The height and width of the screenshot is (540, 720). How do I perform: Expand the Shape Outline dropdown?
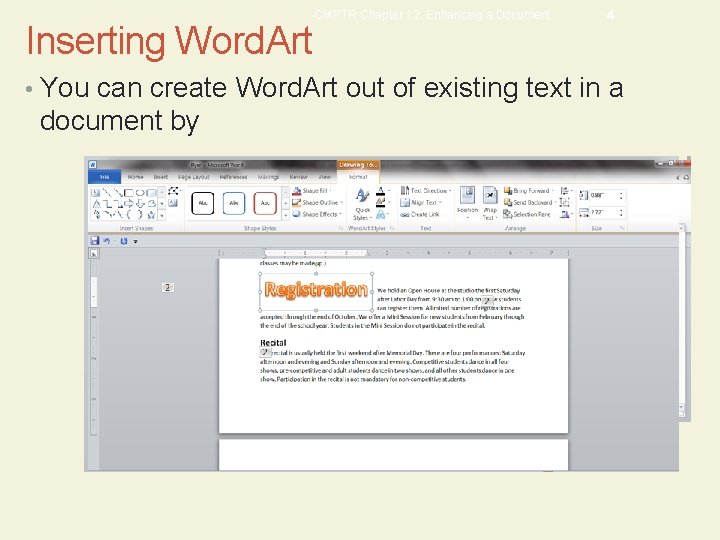[321, 202]
